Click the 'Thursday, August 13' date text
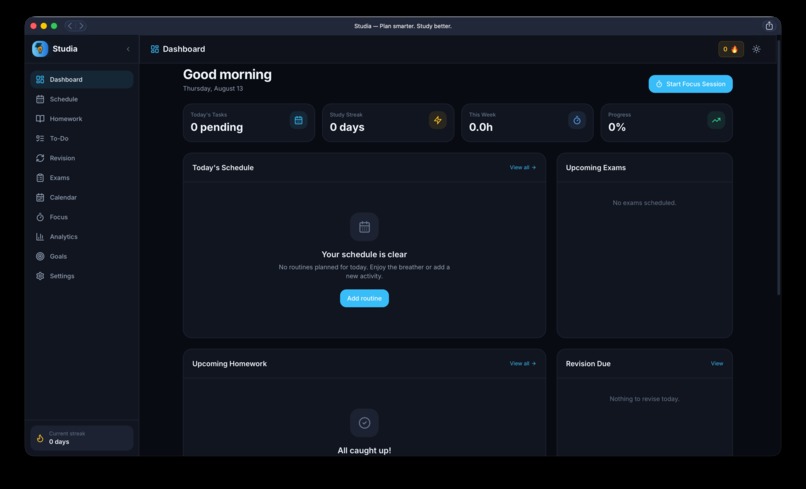 point(213,88)
